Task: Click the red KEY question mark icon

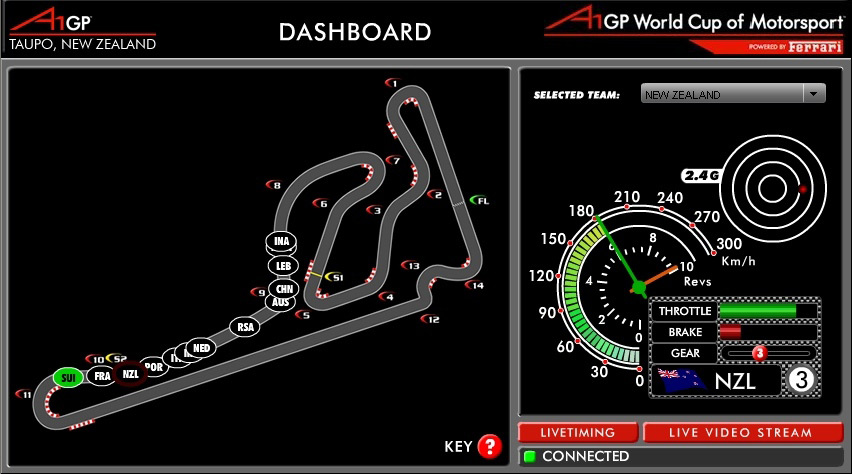Action: [489, 446]
